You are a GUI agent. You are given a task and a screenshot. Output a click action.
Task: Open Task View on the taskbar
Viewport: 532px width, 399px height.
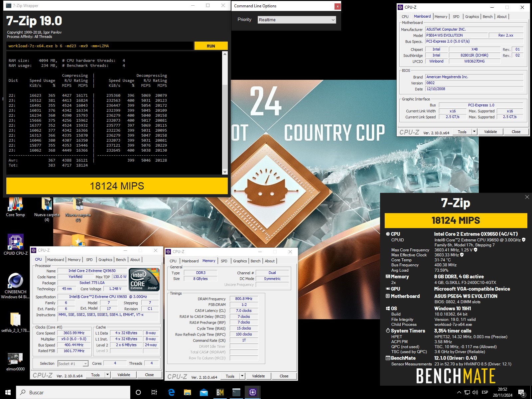pos(154,392)
